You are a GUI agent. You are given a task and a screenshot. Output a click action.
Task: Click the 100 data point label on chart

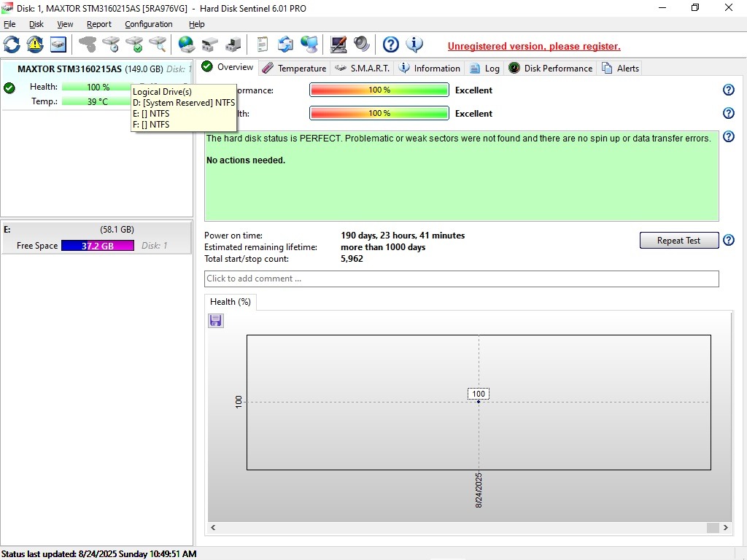click(x=479, y=394)
